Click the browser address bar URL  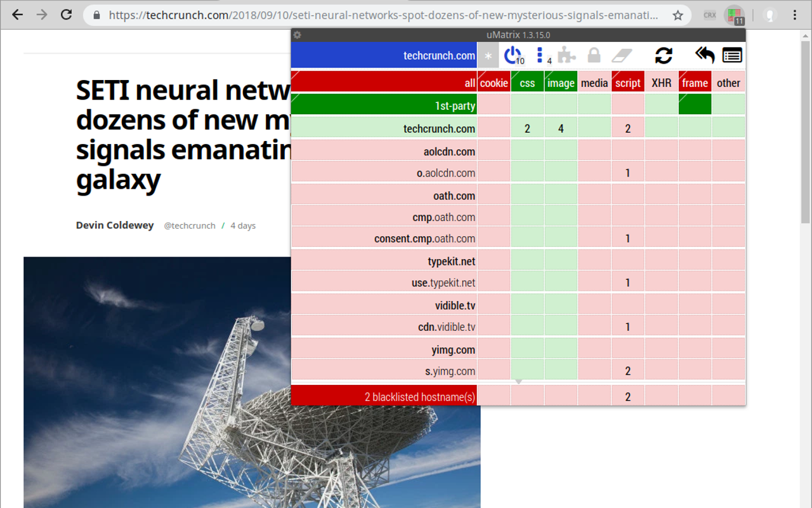coord(383,15)
